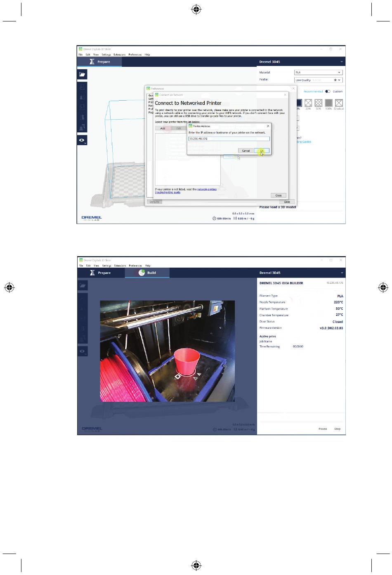This screenshot has width=392, height=575.
Task: Close the Printer Address dialog with X
Action: 268,126
